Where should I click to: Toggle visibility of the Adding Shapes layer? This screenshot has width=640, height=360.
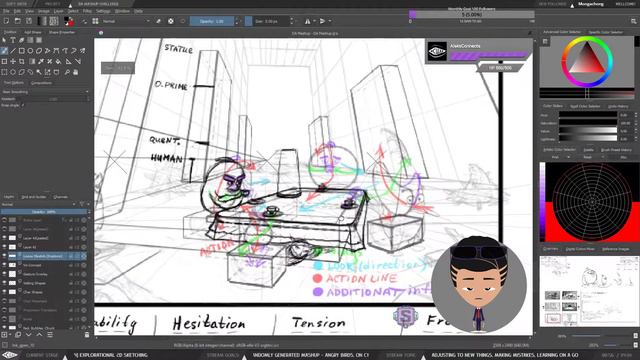pos(4,283)
